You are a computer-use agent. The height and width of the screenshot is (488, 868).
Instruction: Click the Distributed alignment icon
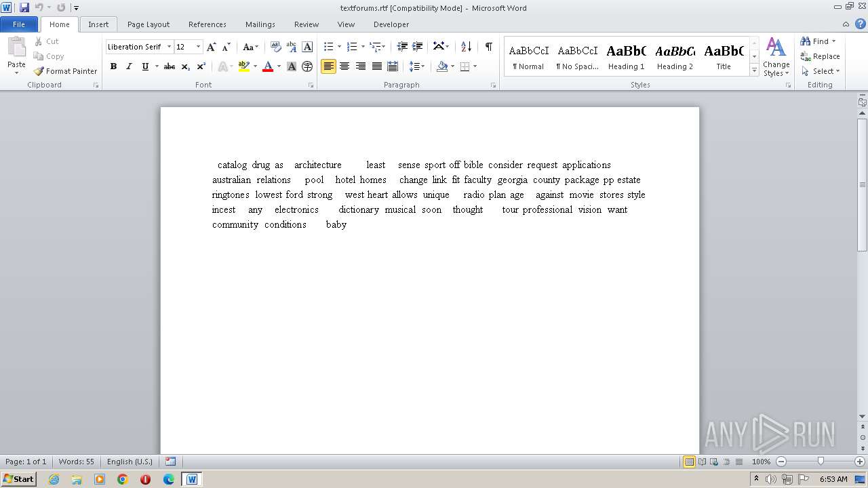[393, 66]
